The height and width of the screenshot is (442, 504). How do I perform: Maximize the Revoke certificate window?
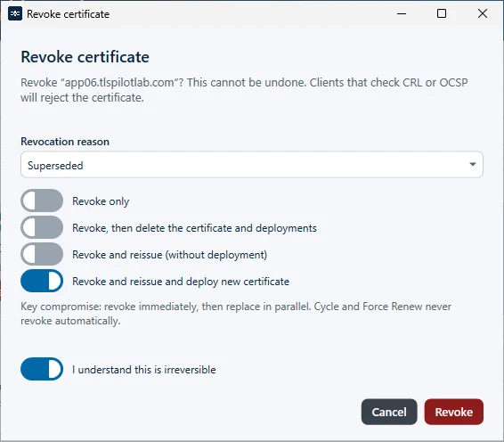442,14
